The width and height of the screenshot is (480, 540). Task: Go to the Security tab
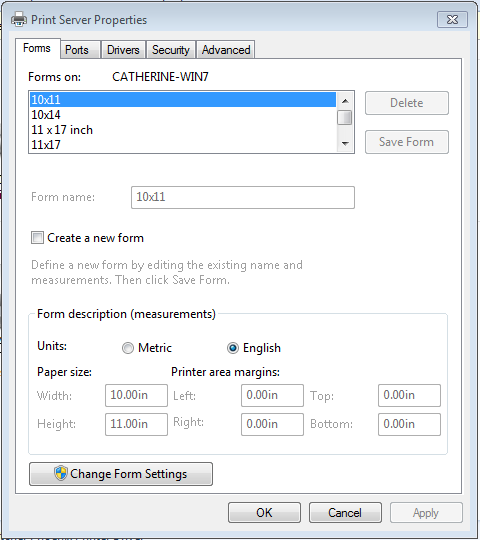pyautogui.click(x=171, y=50)
